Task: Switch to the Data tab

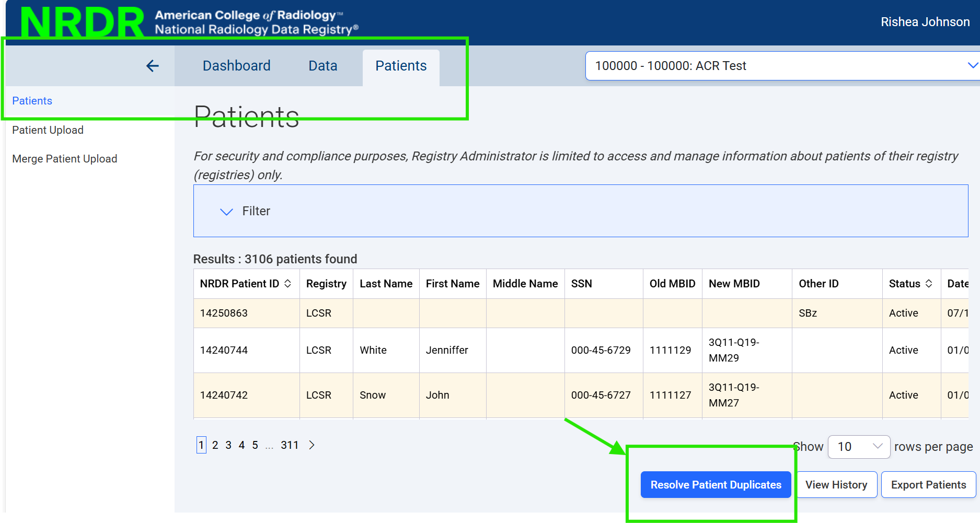Action: [323, 66]
